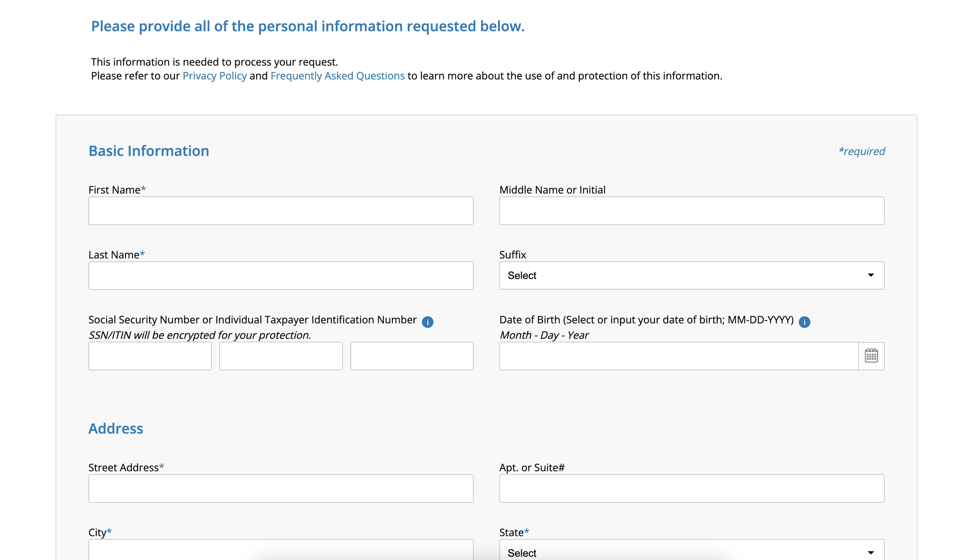Expand the Suffix dropdown

(x=691, y=275)
